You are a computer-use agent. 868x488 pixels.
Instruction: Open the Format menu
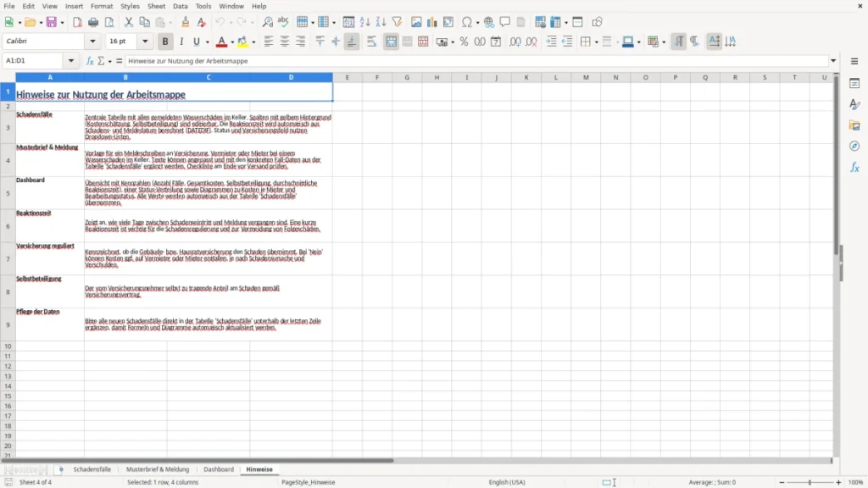[102, 6]
